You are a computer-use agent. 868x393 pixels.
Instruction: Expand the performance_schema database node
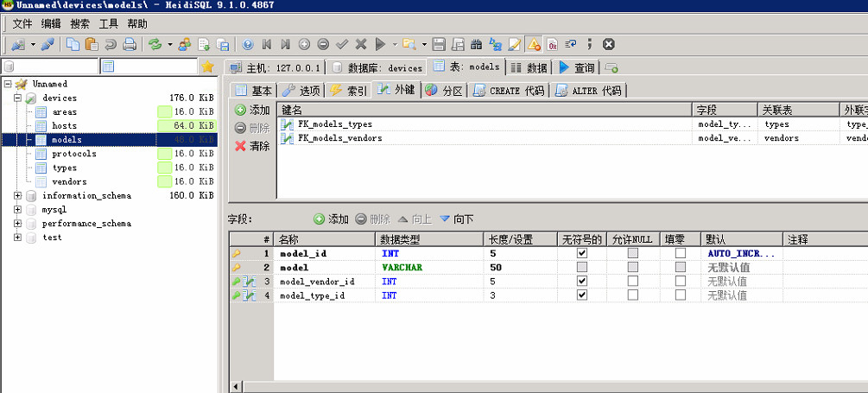click(17, 224)
